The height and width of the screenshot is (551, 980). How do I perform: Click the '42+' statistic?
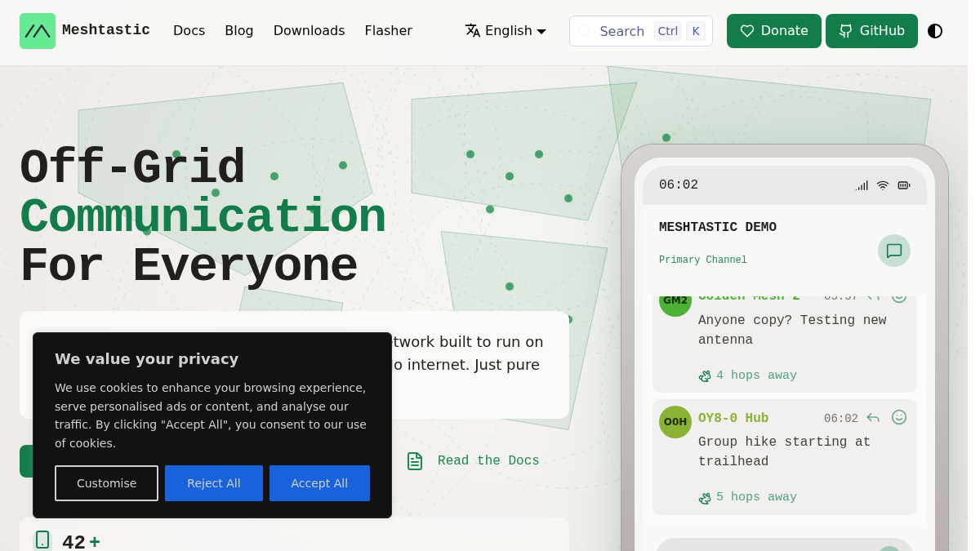pos(82,542)
